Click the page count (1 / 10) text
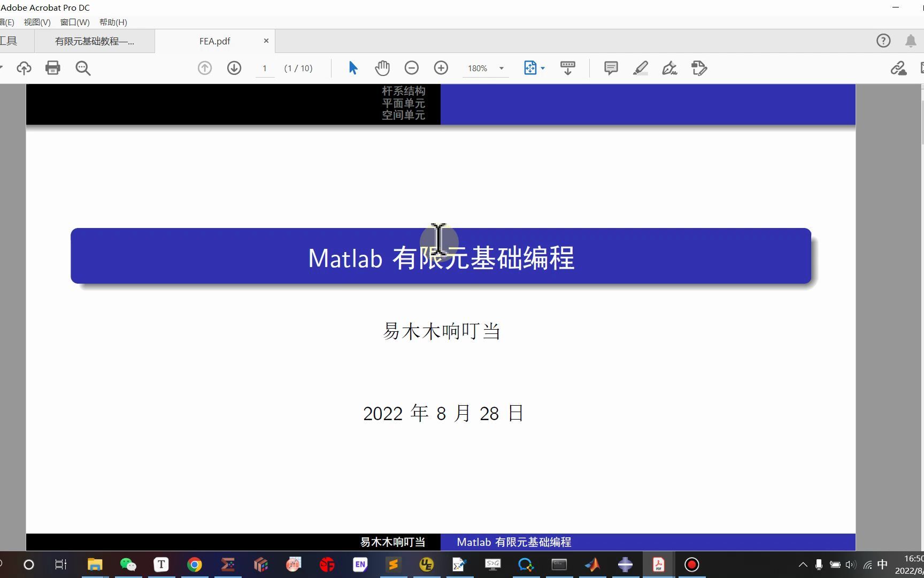Viewport: 924px width, 578px height. pos(298,69)
